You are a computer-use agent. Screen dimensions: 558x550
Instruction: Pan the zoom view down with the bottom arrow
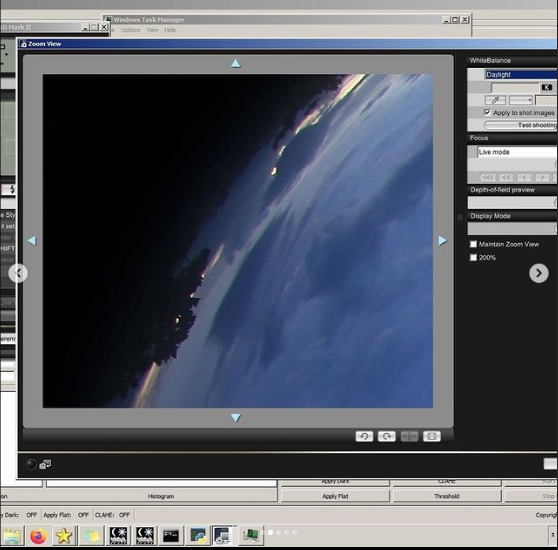pyautogui.click(x=236, y=418)
